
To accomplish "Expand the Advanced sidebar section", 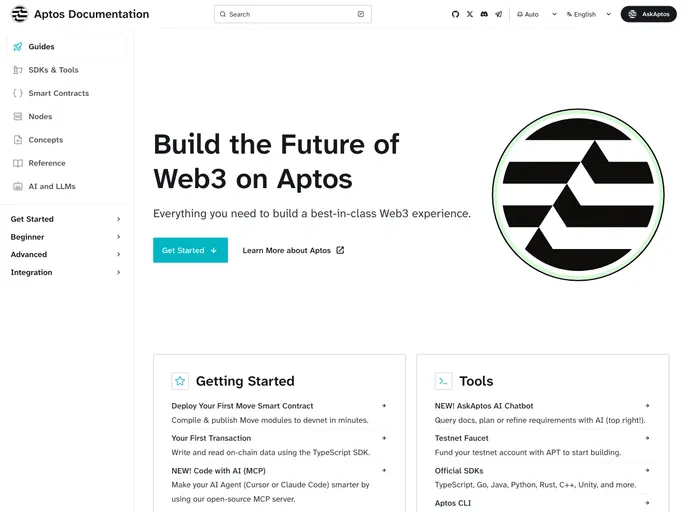I will pyautogui.click(x=65, y=255).
